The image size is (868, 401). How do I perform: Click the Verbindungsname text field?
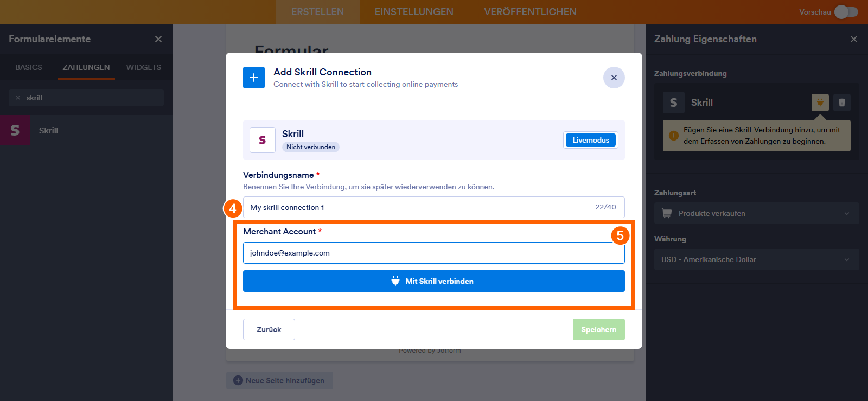(418, 207)
